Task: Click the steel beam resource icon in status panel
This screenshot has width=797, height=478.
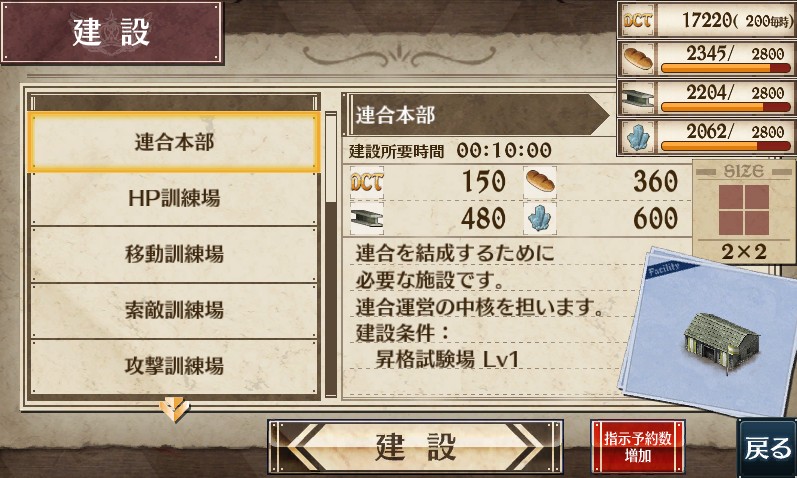Action: pos(637,98)
